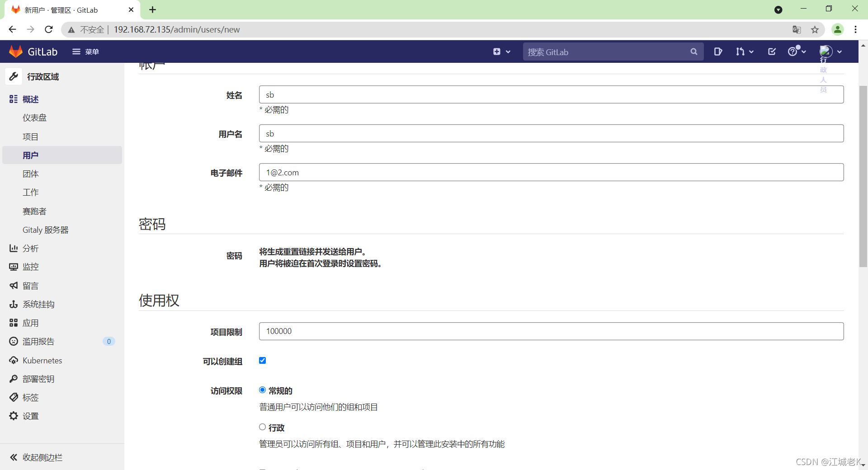Click the tab search dropdown icon
868x470 pixels.
coord(778,9)
